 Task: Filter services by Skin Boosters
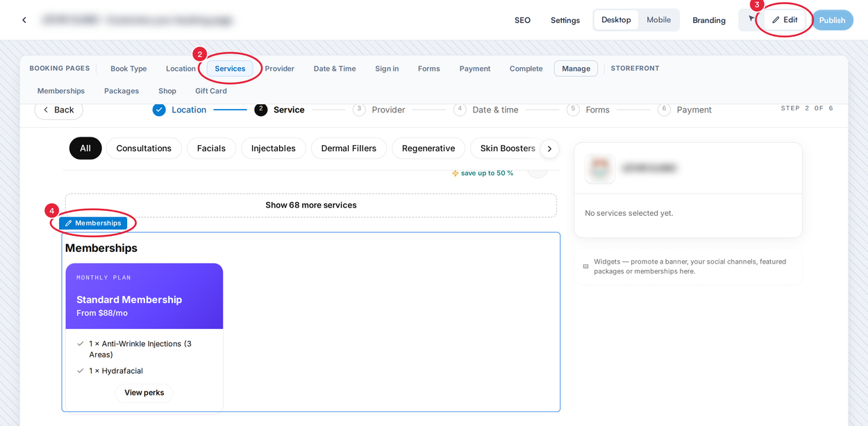pos(508,148)
